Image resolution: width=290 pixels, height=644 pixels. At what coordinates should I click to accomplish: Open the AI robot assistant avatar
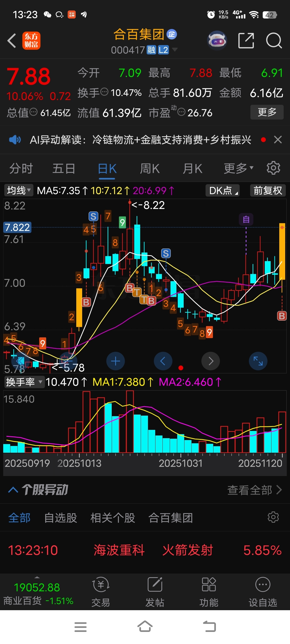coord(217,41)
